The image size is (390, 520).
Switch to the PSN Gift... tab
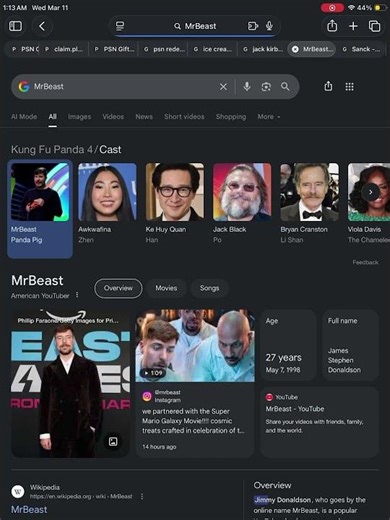click(x=114, y=49)
